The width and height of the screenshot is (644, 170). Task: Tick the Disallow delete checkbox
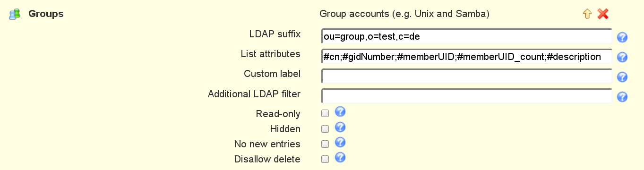pyautogui.click(x=325, y=159)
